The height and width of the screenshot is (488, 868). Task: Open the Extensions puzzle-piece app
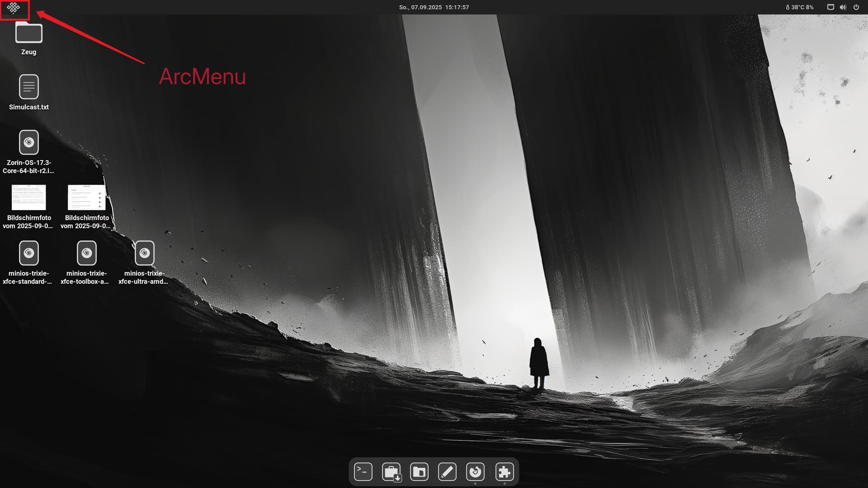tap(504, 472)
